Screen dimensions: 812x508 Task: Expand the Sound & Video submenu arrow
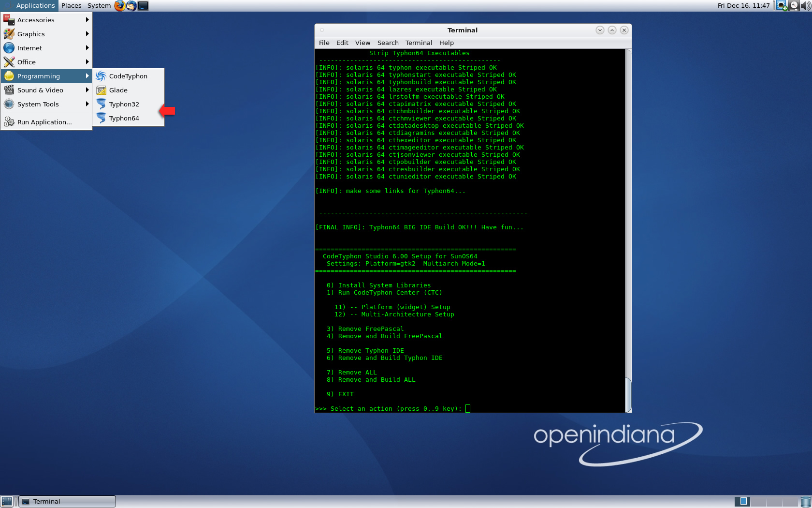87,90
